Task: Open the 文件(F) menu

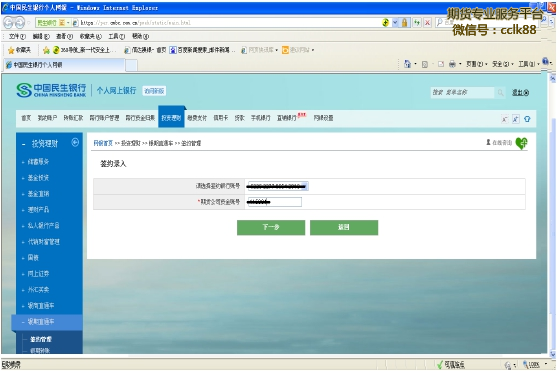Action: tap(17, 36)
